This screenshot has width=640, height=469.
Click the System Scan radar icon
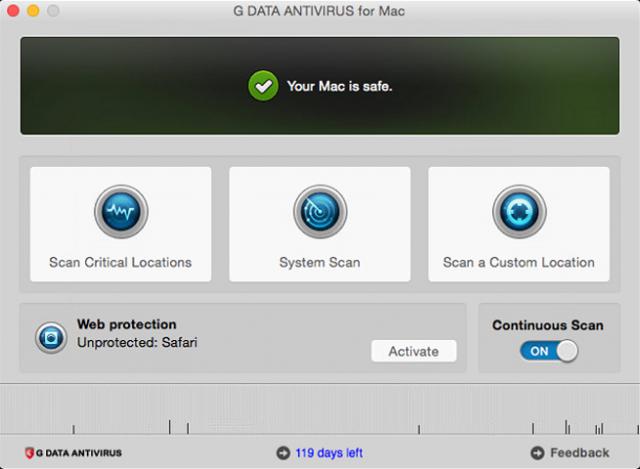coord(320,211)
